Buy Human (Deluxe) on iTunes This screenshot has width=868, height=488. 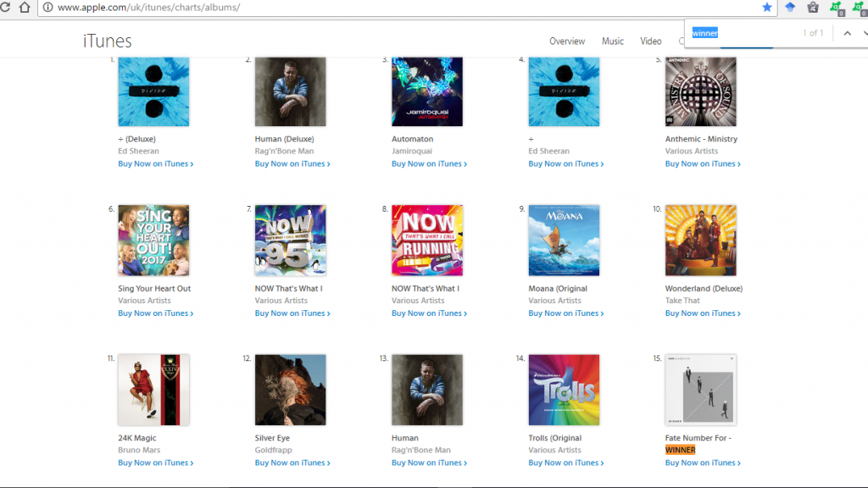click(292, 164)
